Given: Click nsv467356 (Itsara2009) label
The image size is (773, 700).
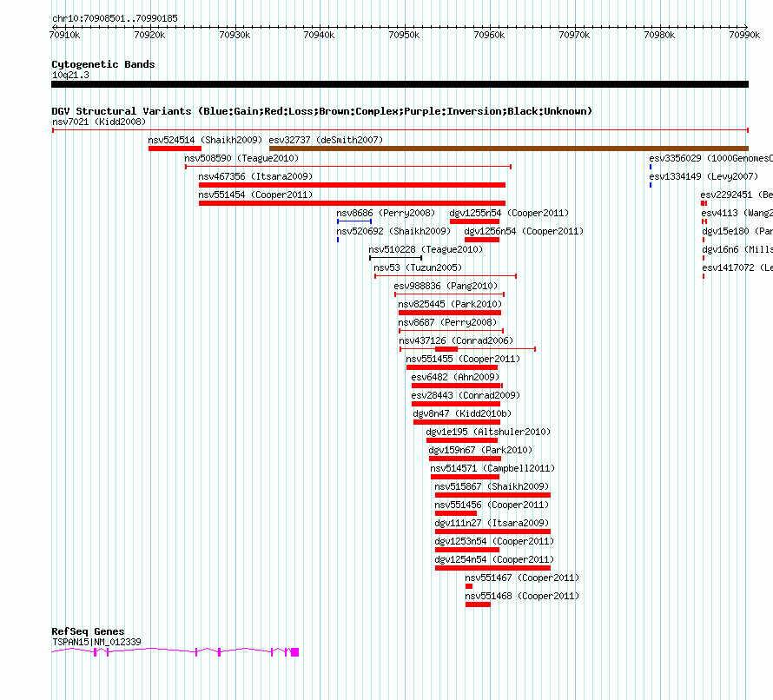Looking at the screenshot, I should tap(255, 176).
